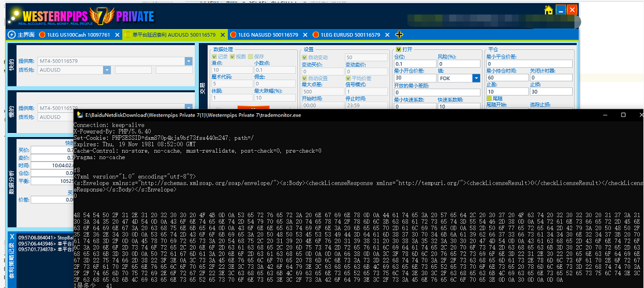Click the 佣金 input field
The image size is (644, 288).
pos(274,84)
